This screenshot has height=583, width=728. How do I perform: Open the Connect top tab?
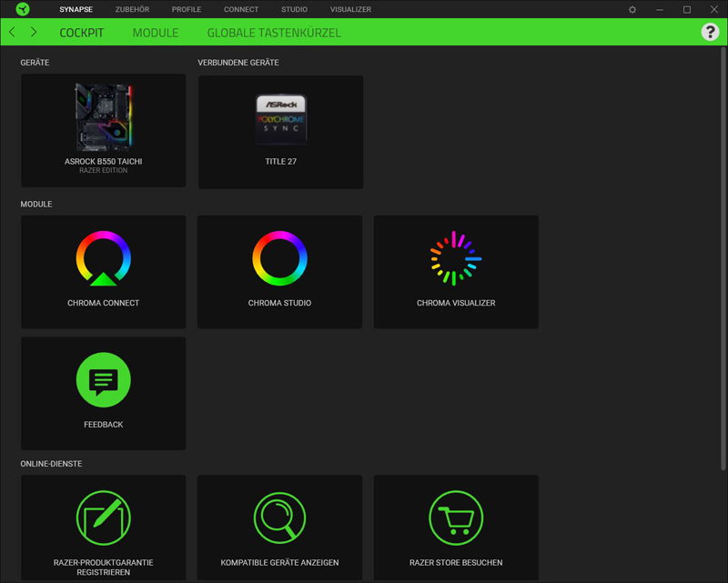click(x=241, y=9)
